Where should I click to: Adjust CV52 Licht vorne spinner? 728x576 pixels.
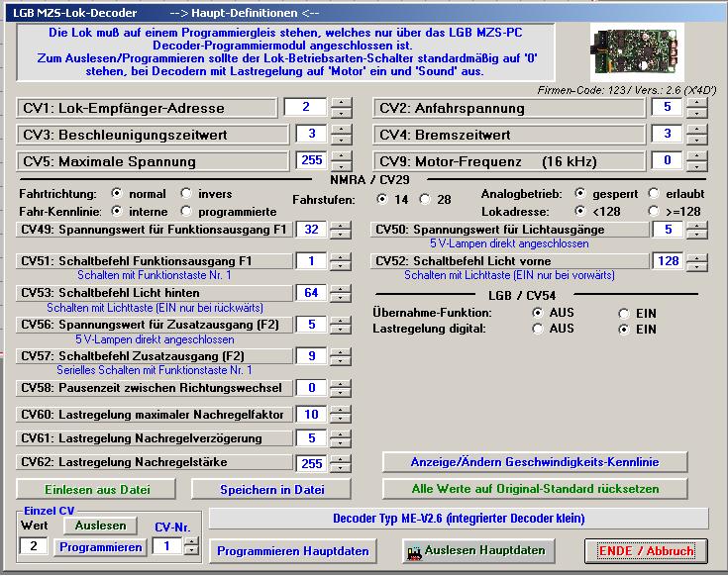point(697,262)
